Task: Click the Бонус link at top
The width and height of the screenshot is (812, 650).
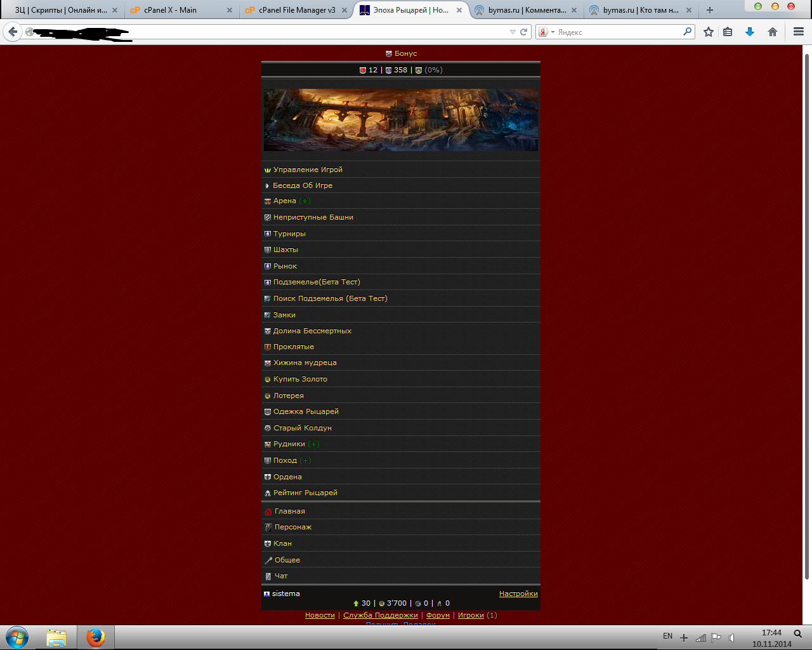Action: pyautogui.click(x=405, y=53)
